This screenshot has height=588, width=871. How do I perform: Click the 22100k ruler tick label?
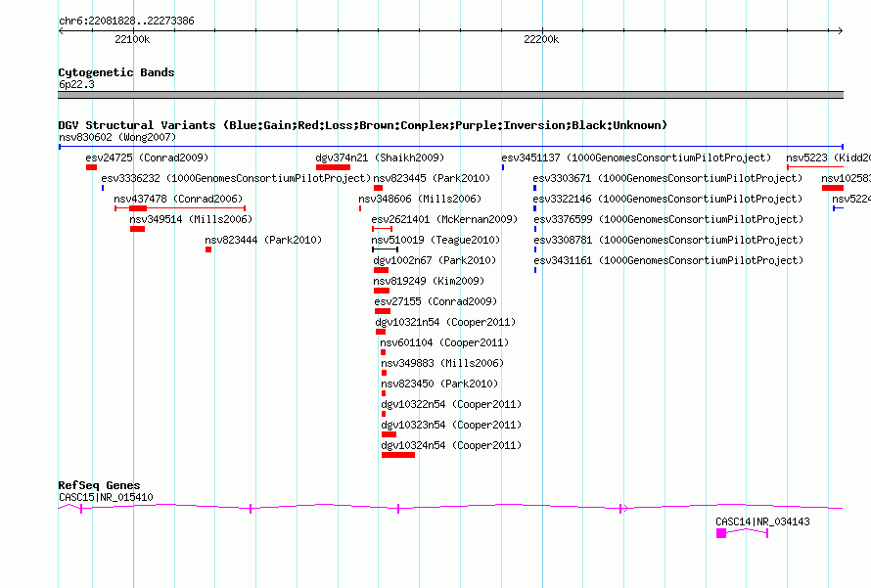click(132, 39)
